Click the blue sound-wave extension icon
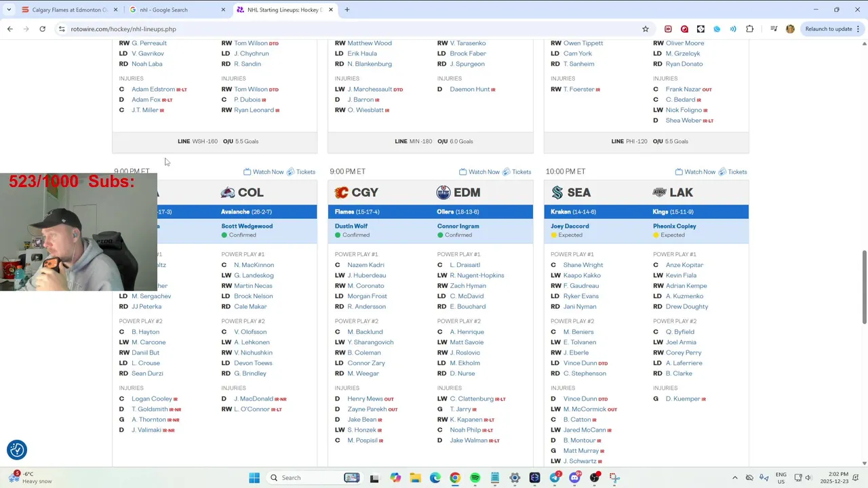868x488 pixels. coord(733,29)
